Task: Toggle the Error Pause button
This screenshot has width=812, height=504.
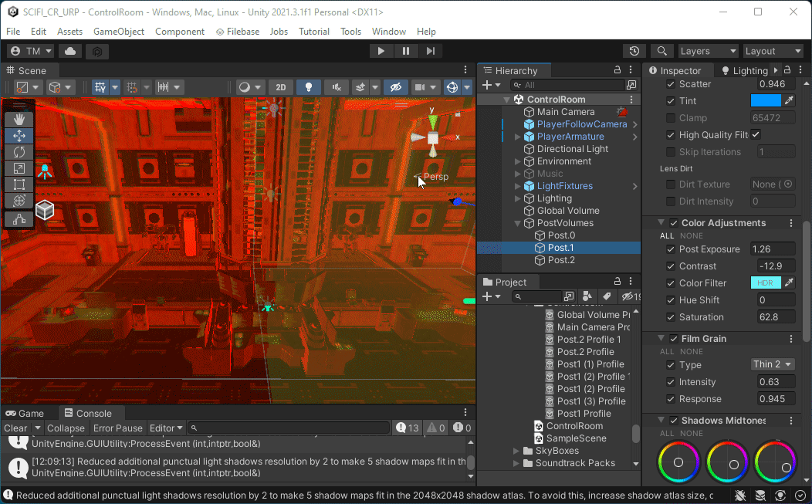Action: [x=118, y=428]
